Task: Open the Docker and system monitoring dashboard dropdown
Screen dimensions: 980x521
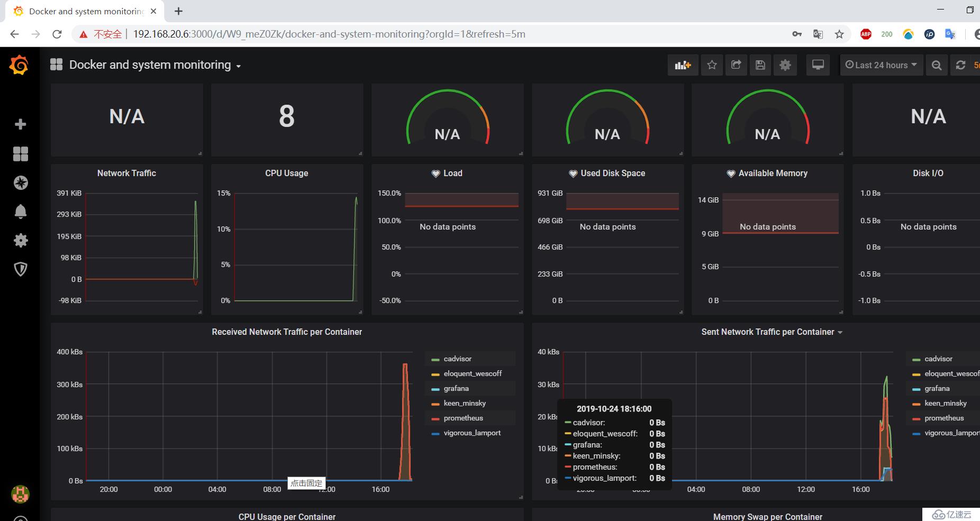Action: (156, 65)
